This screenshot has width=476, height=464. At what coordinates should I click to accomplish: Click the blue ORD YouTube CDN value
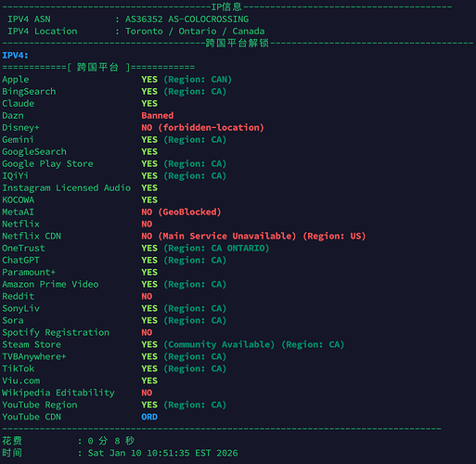(x=149, y=417)
